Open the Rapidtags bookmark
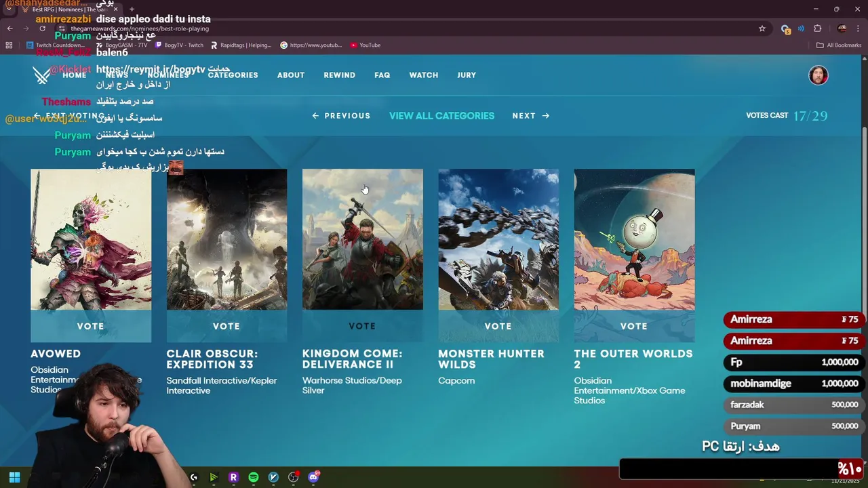The height and width of the screenshot is (488, 868). coord(241,45)
